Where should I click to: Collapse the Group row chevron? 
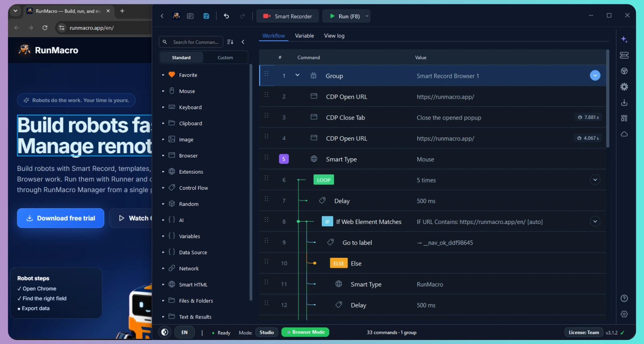tap(297, 75)
